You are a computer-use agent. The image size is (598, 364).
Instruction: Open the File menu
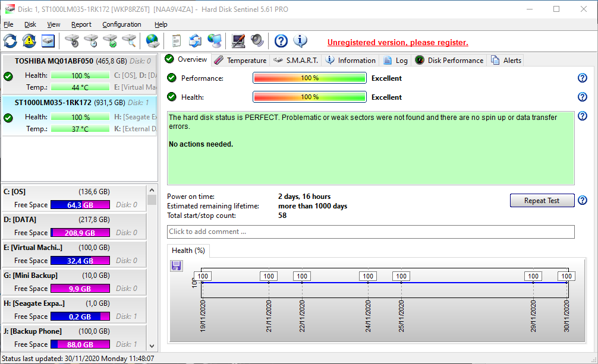point(8,24)
